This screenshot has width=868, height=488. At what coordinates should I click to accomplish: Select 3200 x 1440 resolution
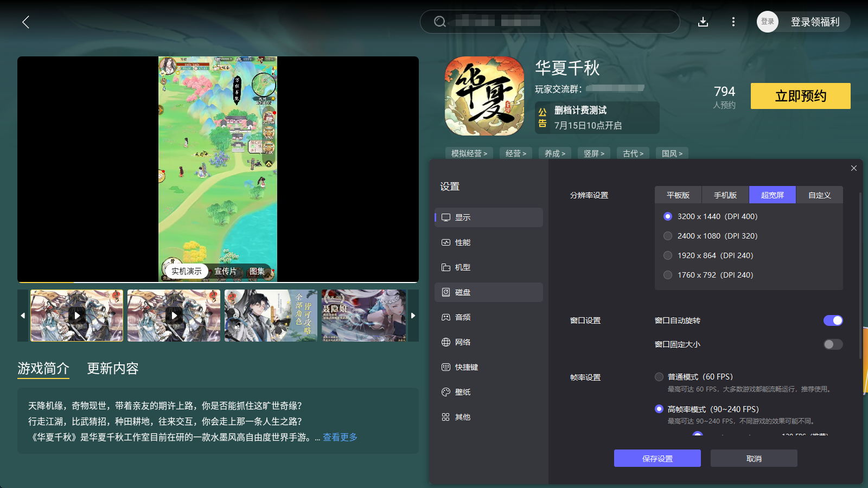pyautogui.click(x=668, y=216)
